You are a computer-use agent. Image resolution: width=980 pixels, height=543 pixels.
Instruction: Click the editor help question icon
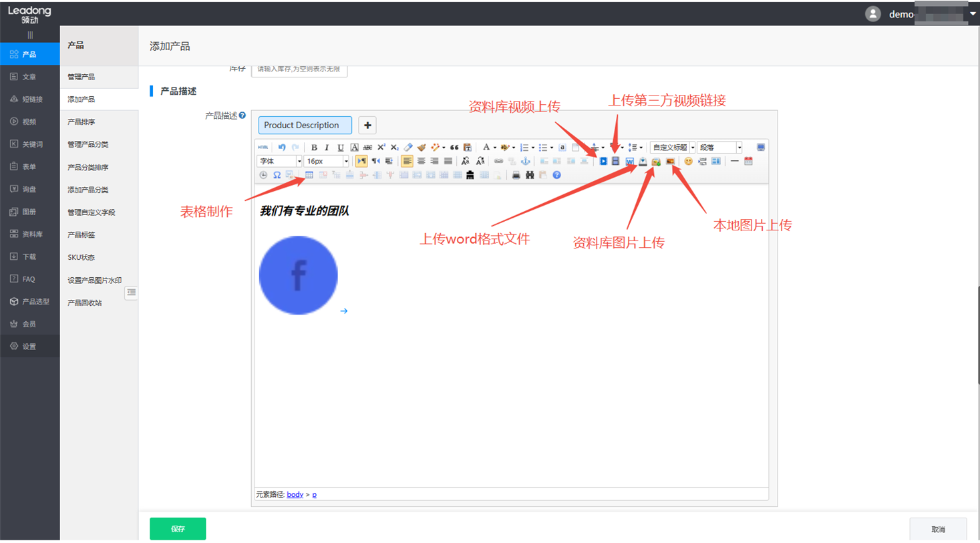pyautogui.click(x=556, y=175)
